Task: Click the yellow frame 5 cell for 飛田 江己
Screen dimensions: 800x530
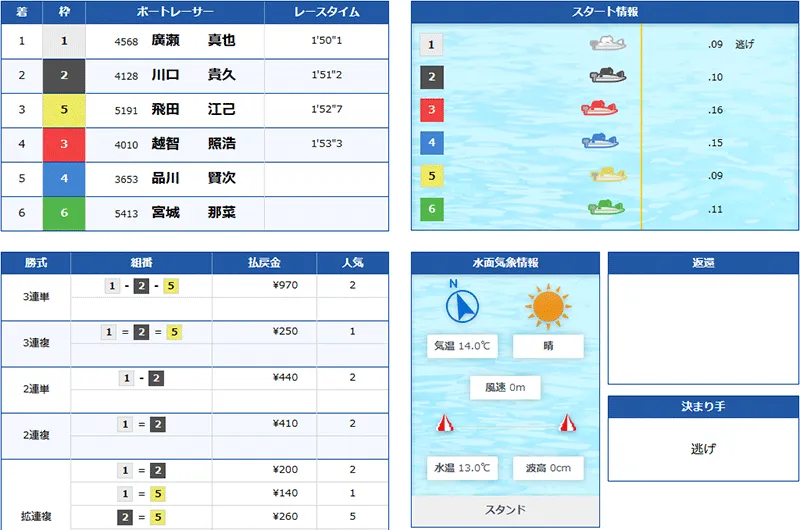Action: (64, 110)
